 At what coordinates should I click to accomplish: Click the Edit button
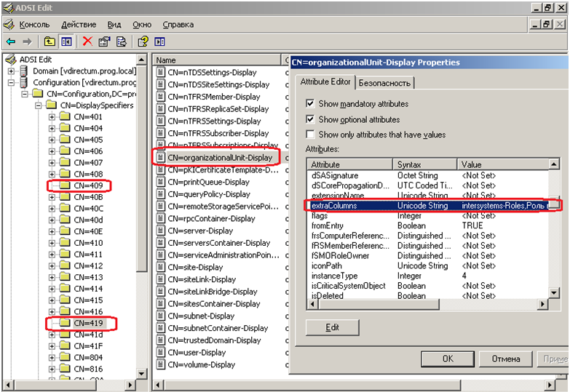tap(332, 327)
